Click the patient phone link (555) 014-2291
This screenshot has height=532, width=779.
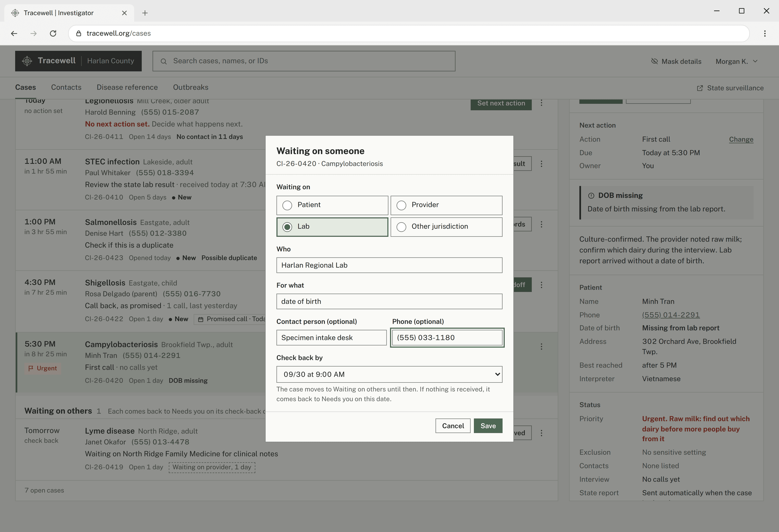pyautogui.click(x=671, y=315)
